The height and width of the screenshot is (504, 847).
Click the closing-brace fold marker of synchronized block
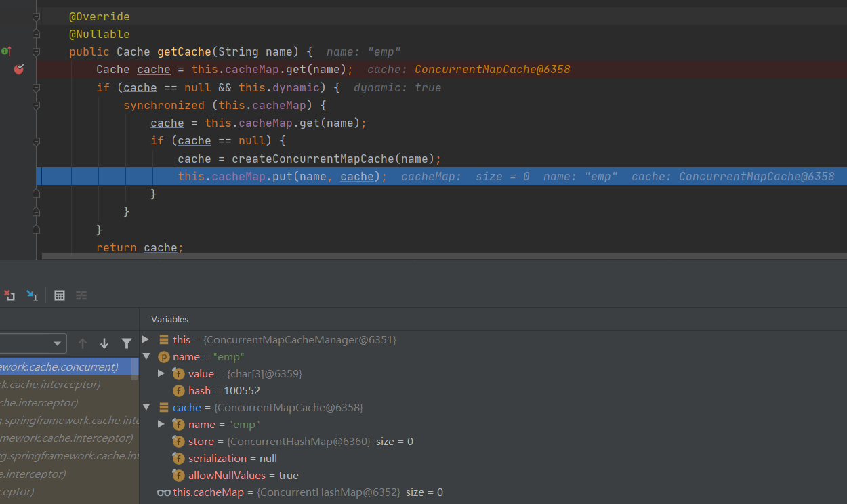pyautogui.click(x=36, y=211)
